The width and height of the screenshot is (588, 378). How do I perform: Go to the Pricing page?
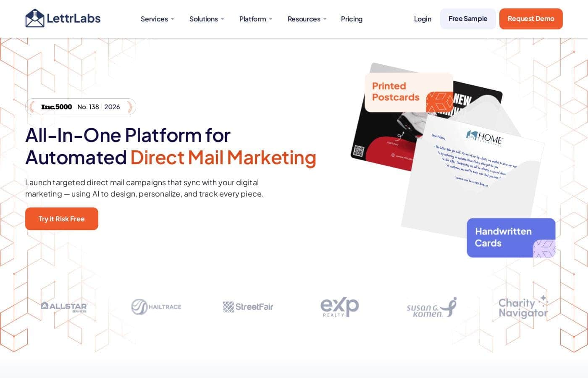coord(352,19)
